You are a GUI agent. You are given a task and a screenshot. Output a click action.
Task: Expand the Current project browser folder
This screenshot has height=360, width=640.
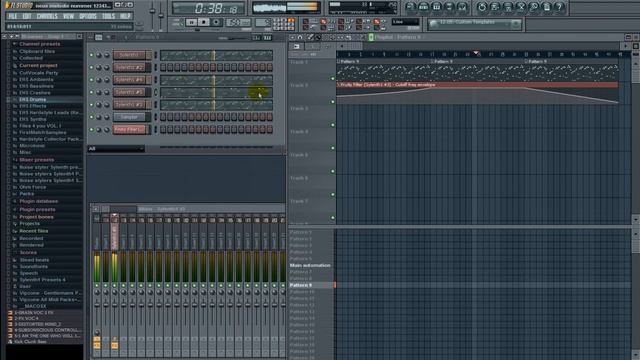tap(38, 65)
